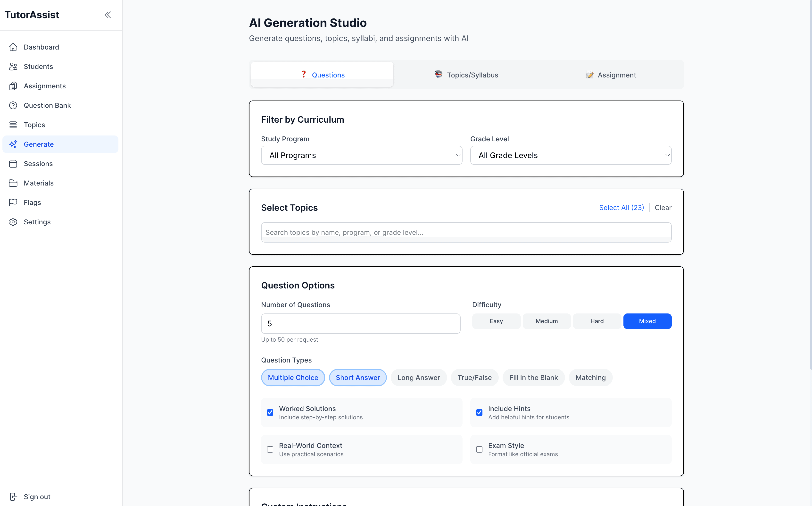This screenshot has width=812, height=506.
Task: Click the red question mark icon on Questions tab
Action: click(304, 74)
